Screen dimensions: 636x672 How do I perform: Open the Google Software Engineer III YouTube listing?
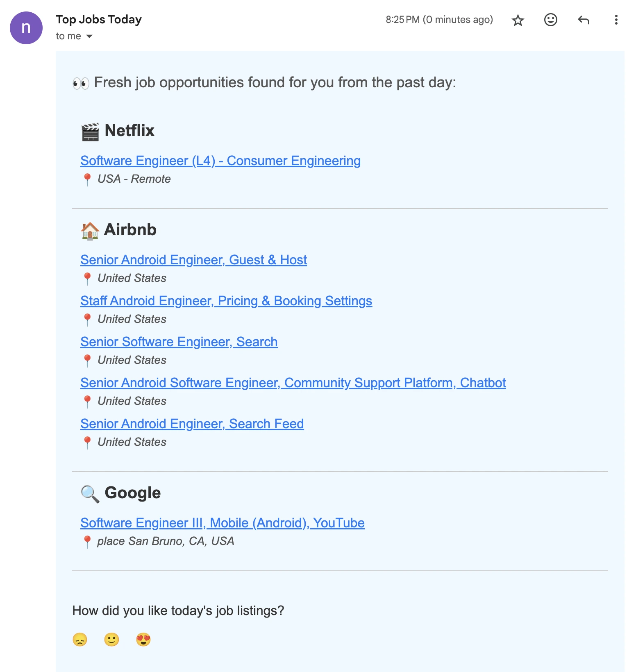point(223,523)
